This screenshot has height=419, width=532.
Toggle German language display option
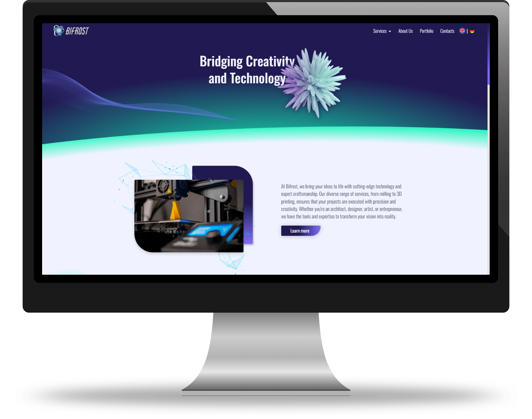click(474, 31)
